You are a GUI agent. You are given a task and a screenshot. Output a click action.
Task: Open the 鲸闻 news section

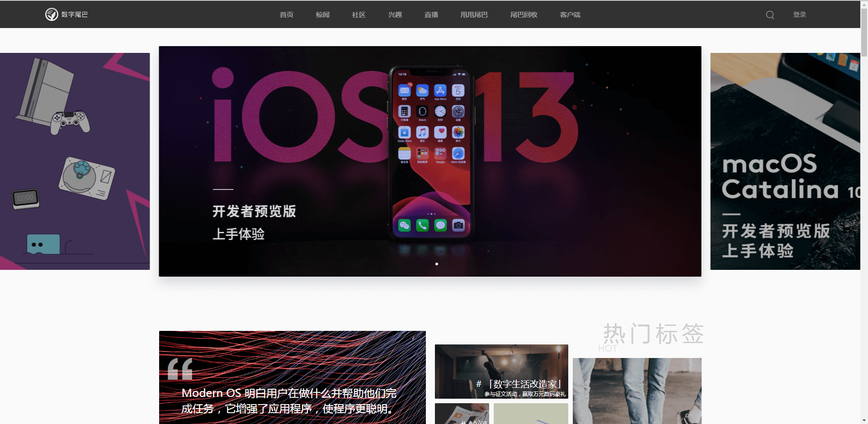click(322, 14)
